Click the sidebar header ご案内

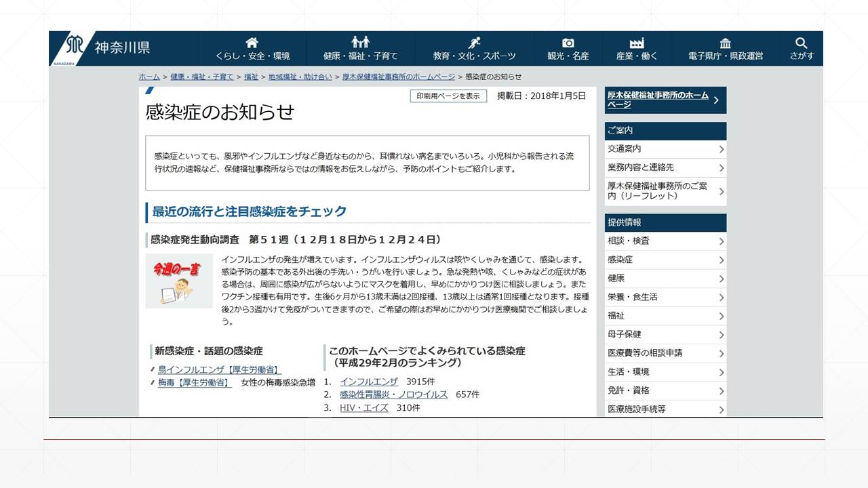(665, 131)
